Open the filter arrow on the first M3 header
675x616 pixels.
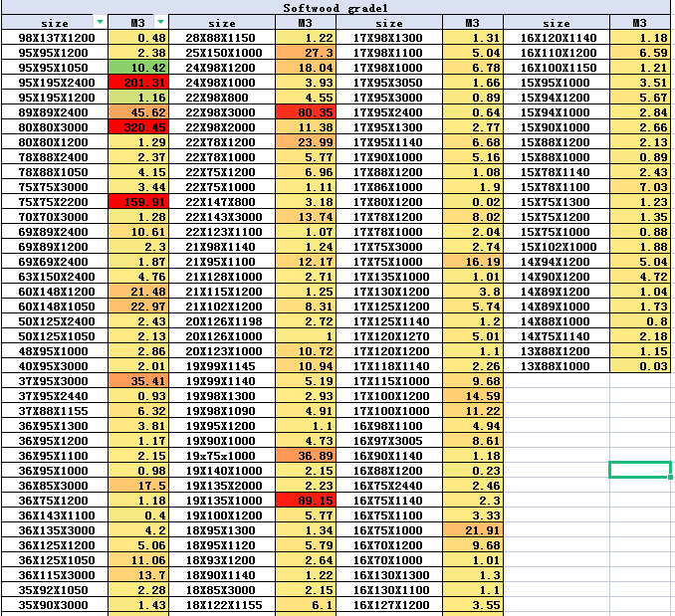point(160,22)
